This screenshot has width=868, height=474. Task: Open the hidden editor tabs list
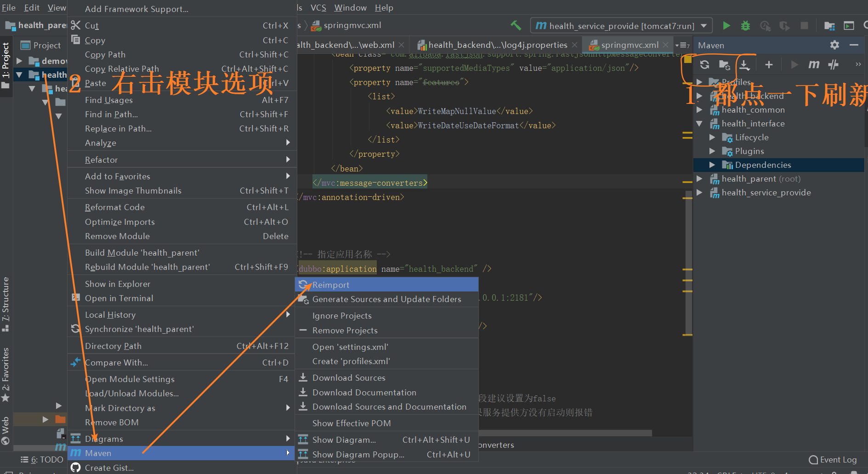[682, 45]
